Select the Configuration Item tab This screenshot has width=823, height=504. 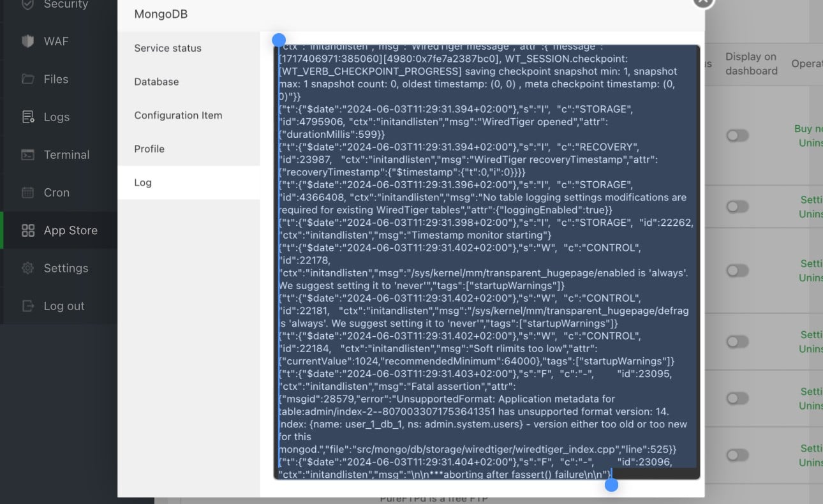coord(189,115)
